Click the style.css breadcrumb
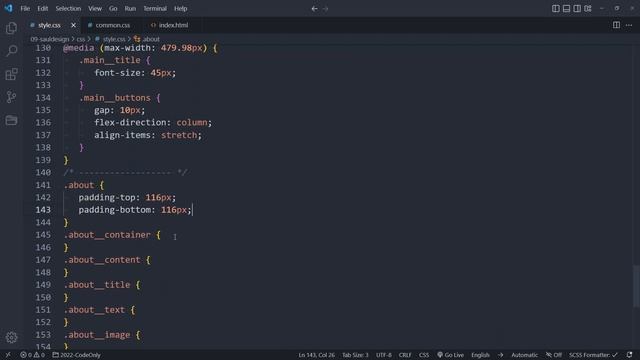The image size is (640, 360). (x=114, y=39)
